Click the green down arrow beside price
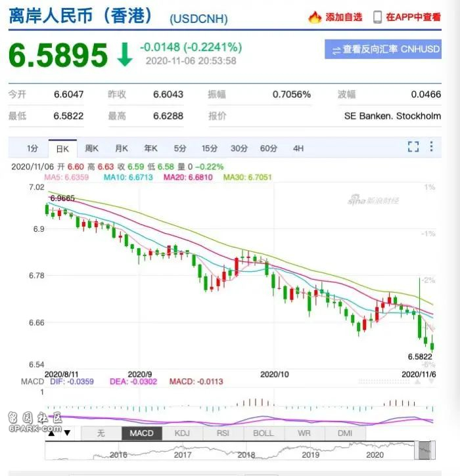The width and height of the screenshot is (460, 476). [x=125, y=54]
